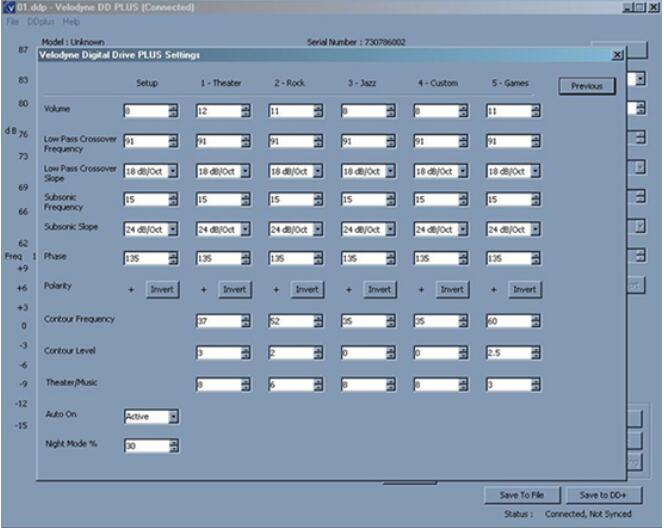This screenshot has height=528, width=664.
Task: Click the Setup Subsonic Frequency spinner
Action: (173, 199)
